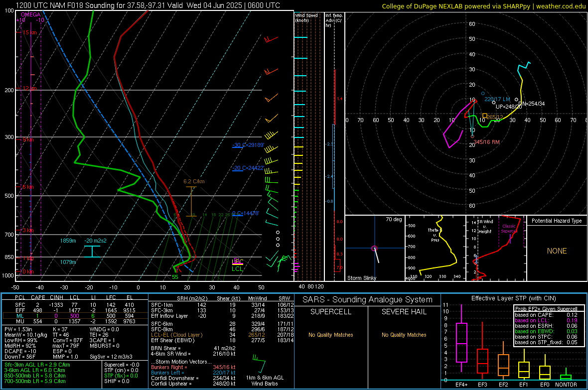Click the 'WNDG = 0.0' value
The height and width of the screenshot is (390, 588).
(104, 329)
